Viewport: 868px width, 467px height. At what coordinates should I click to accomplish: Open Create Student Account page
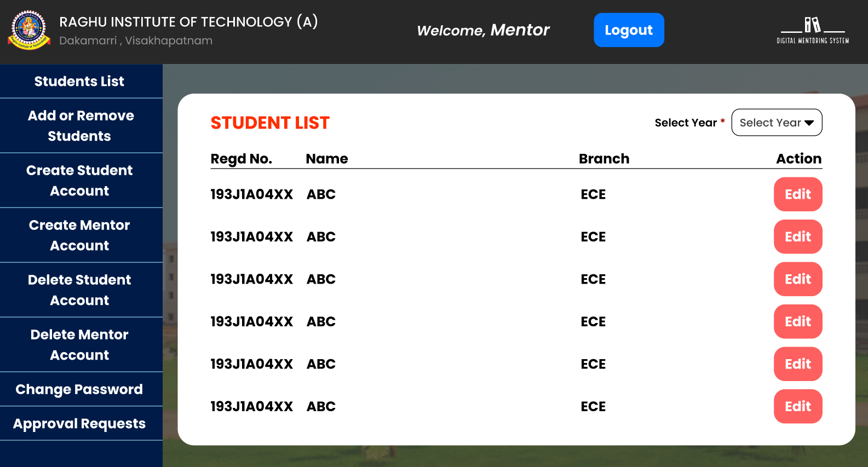tap(80, 181)
